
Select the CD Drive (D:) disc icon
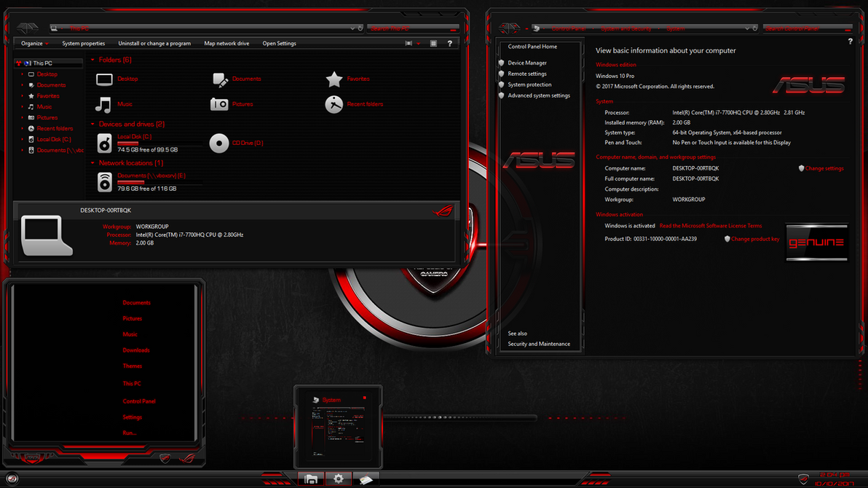[219, 143]
